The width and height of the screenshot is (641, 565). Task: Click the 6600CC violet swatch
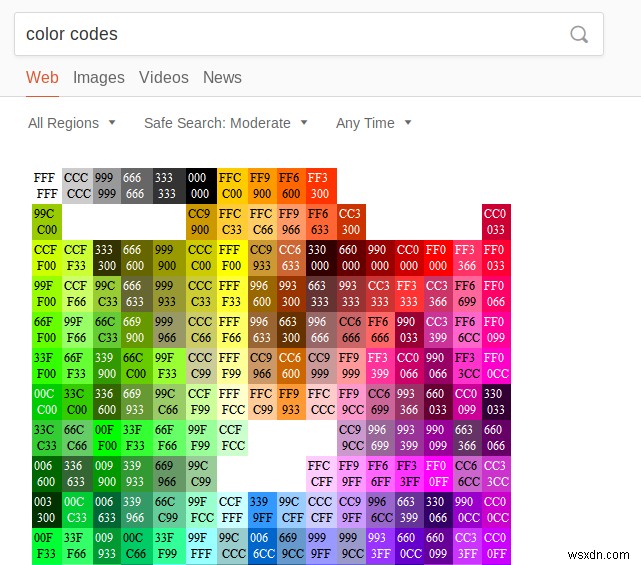[409, 545]
